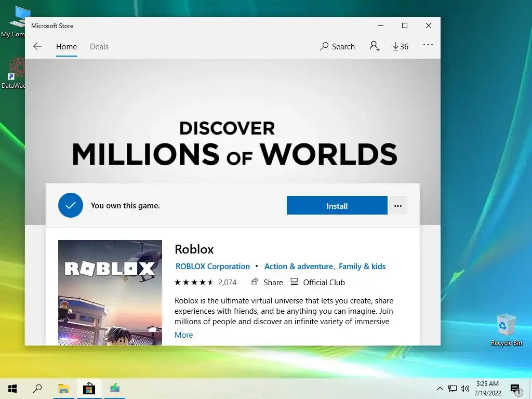The height and width of the screenshot is (399, 532).
Task: Open Action & adventure category
Action: click(x=299, y=267)
